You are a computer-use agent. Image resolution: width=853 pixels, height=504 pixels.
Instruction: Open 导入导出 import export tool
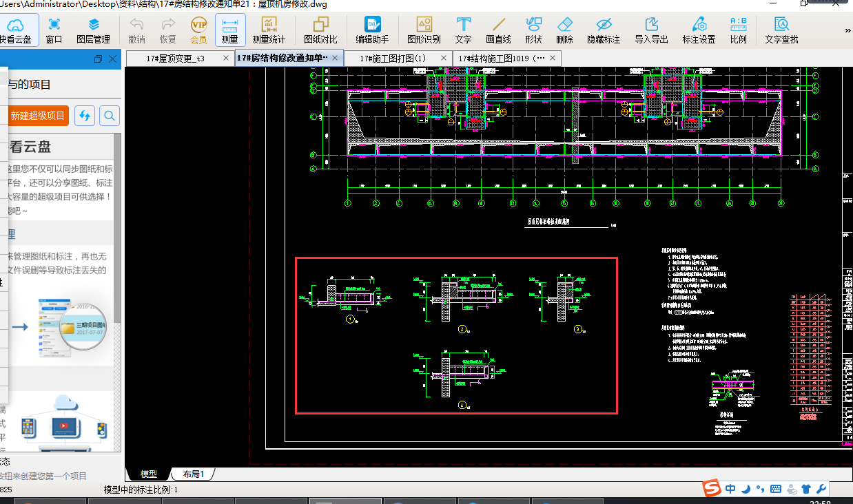tap(652, 31)
